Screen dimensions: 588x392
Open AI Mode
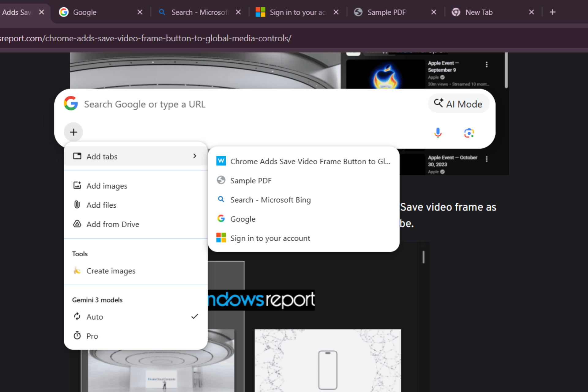[458, 104]
